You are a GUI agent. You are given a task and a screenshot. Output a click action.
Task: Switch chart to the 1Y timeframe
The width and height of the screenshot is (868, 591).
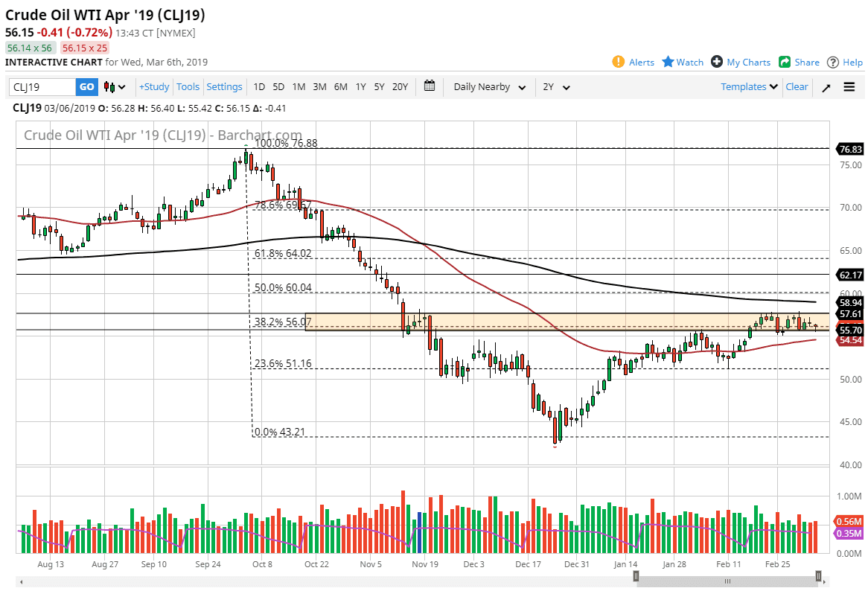tap(360, 87)
